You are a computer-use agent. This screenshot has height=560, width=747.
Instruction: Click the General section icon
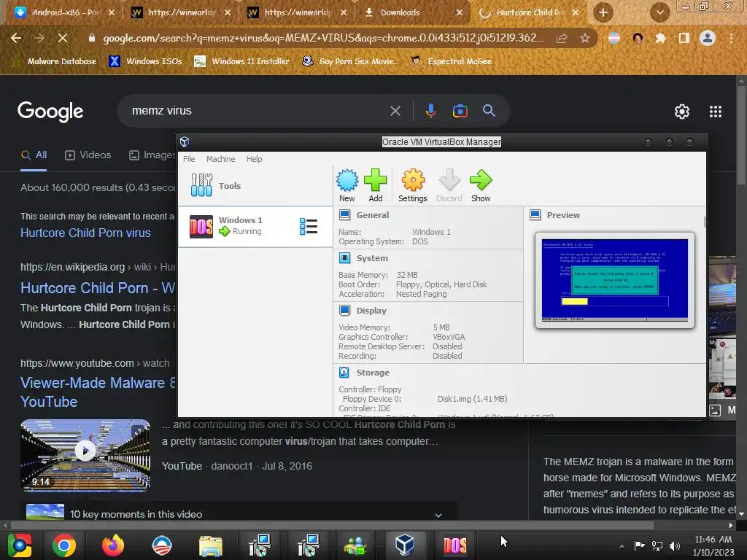click(344, 215)
